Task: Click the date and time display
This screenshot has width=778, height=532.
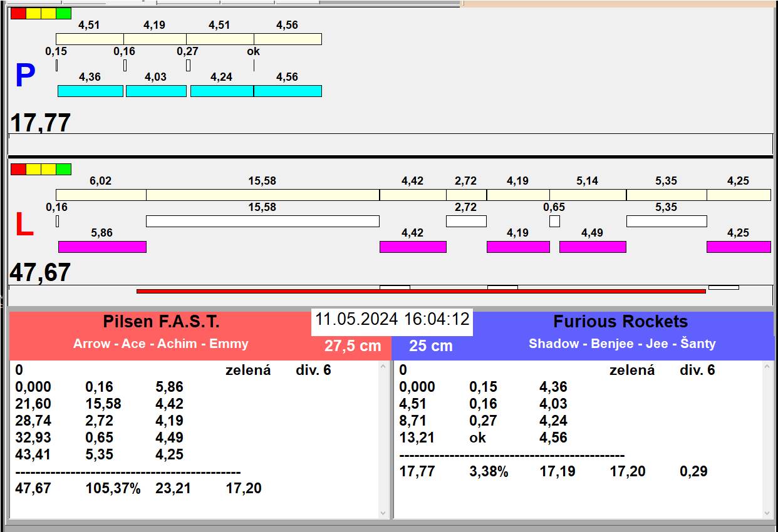Action: (x=392, y=319)
